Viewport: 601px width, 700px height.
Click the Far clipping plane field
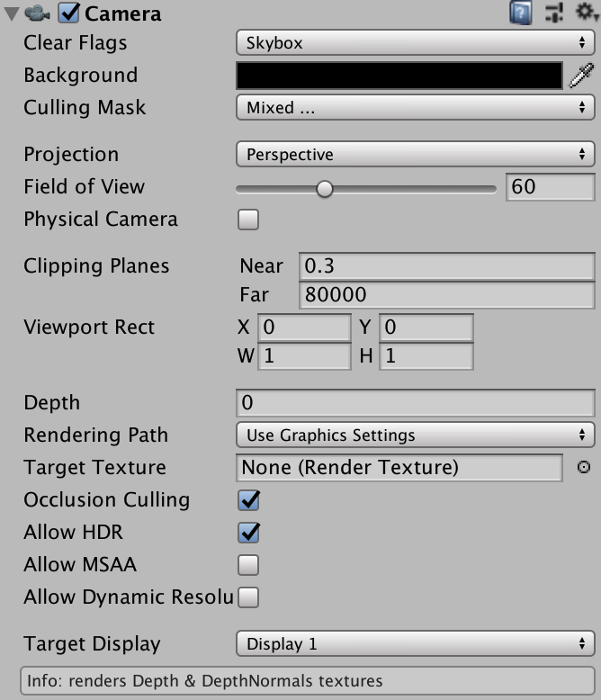tap(445, 295)
